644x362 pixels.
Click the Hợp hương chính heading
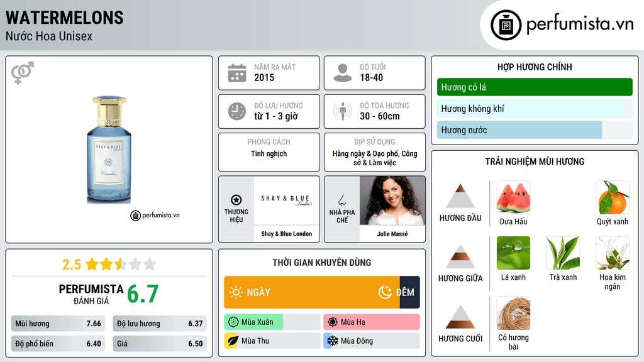click(535, 67)
